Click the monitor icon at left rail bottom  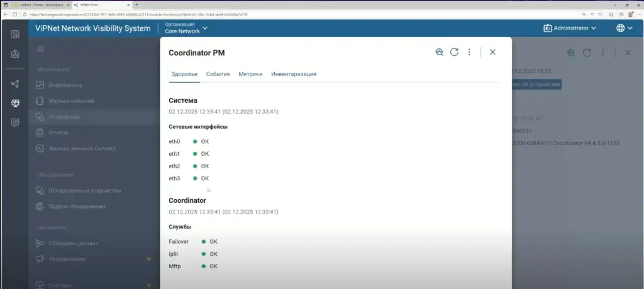pyautogui.click(x=15, y=123)
